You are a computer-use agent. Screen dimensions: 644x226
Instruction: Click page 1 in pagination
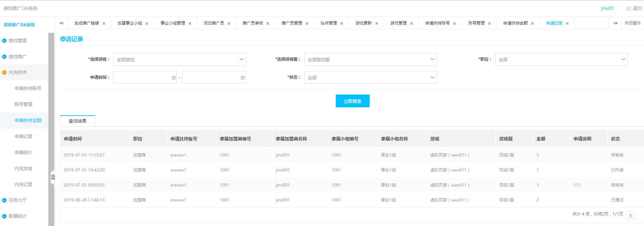point(630,215)
